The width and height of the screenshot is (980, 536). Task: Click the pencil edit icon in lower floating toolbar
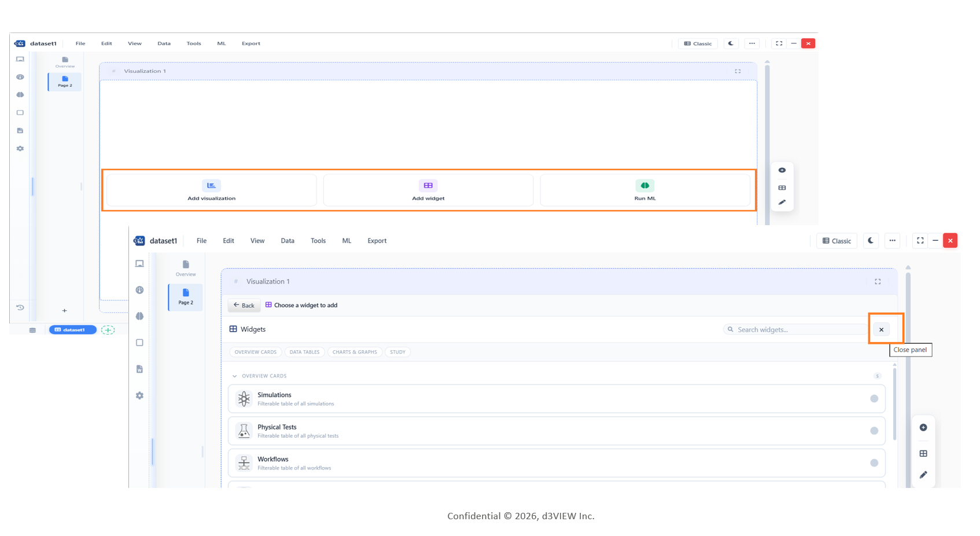click(x=923, y=475)
